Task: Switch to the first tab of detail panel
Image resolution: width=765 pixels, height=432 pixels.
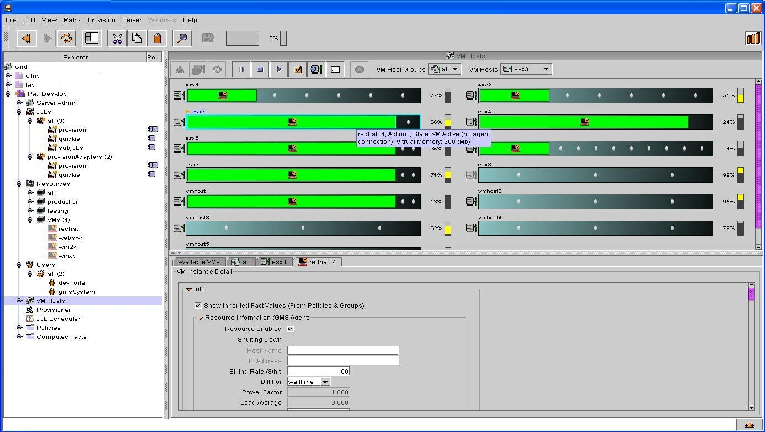Action: coord(199,262)
